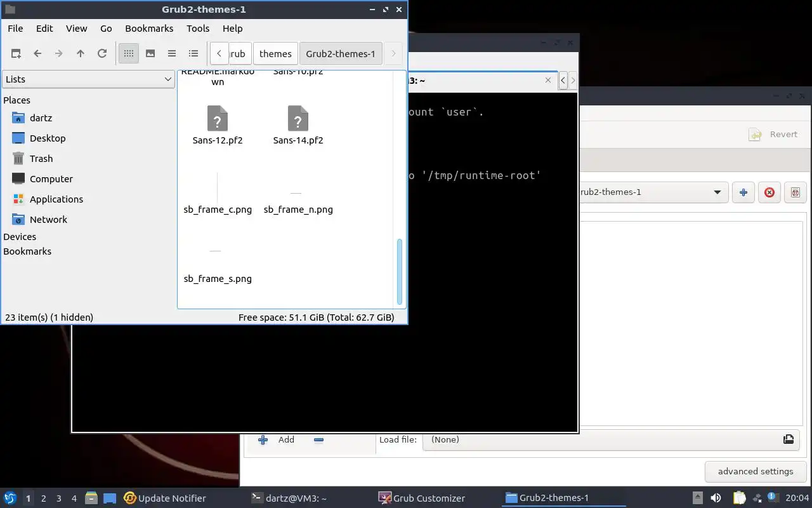Go to 'themes' folder in path bar
The height and width of the screenshot is (508, 812).
pyautogui.click(x=275, y=54)
